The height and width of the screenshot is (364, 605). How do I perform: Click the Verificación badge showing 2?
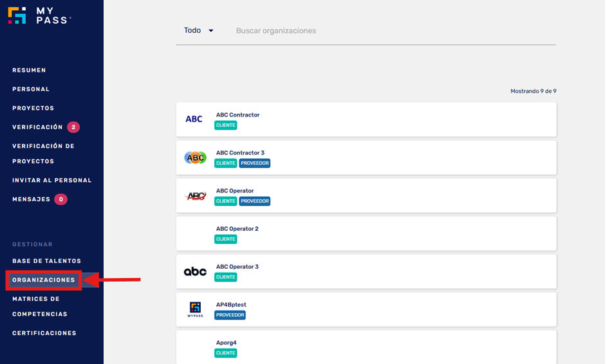point(73,127)
